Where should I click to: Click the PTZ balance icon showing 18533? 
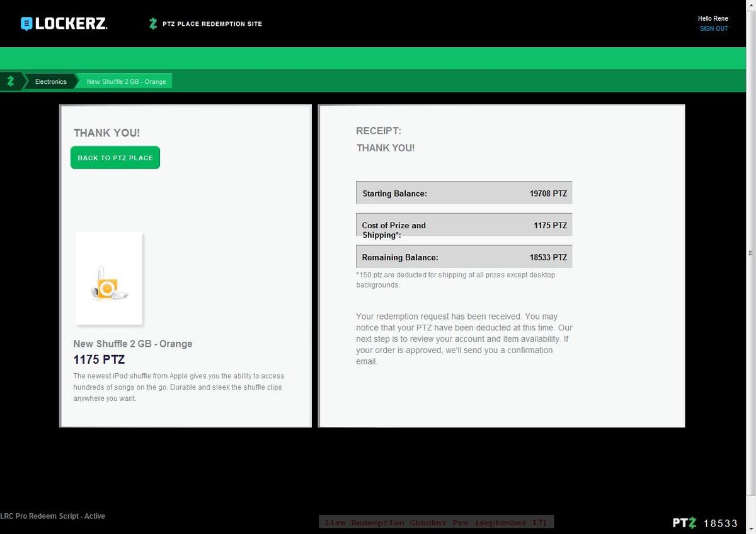684,523
